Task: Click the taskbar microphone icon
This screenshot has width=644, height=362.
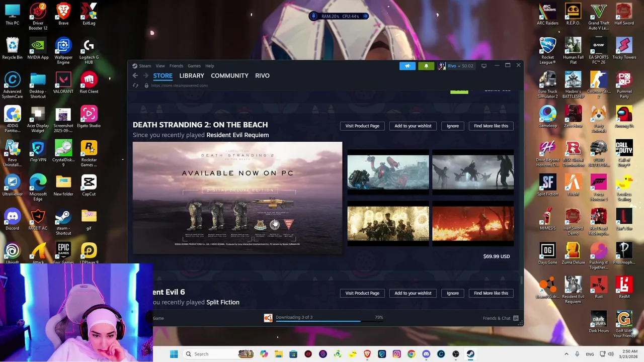Action: (577, 354)
